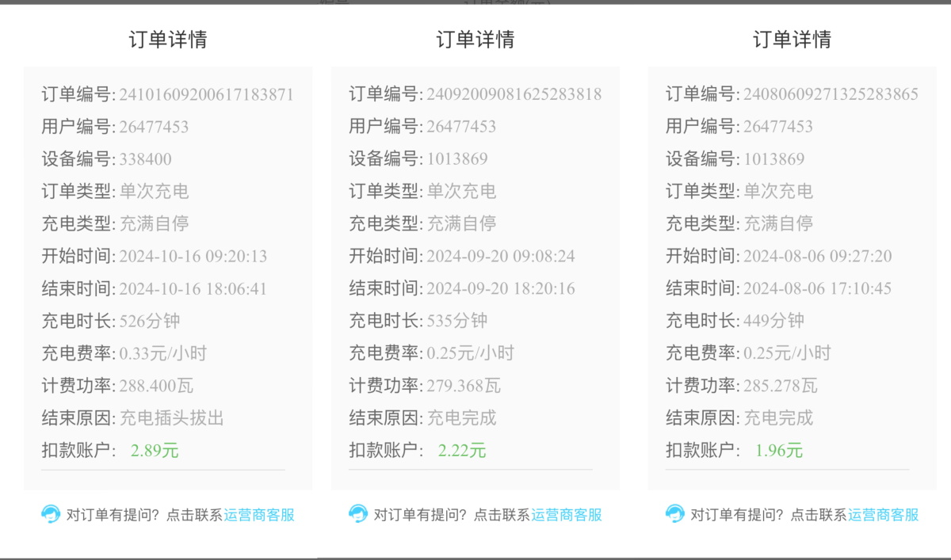Click end time 2024-09-20 18:20:16
The image size is (951, 560).
point(501,288)
